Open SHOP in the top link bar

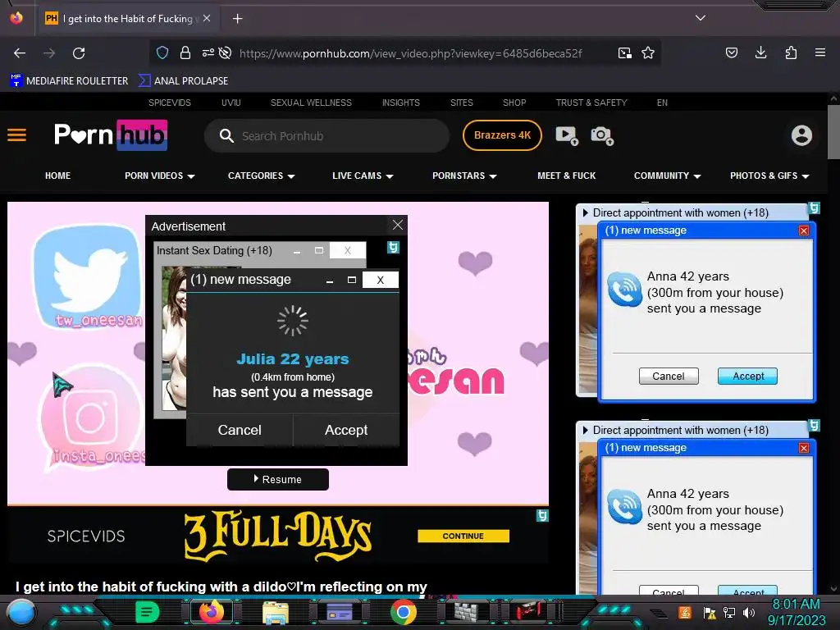click(x=514, y=103)
